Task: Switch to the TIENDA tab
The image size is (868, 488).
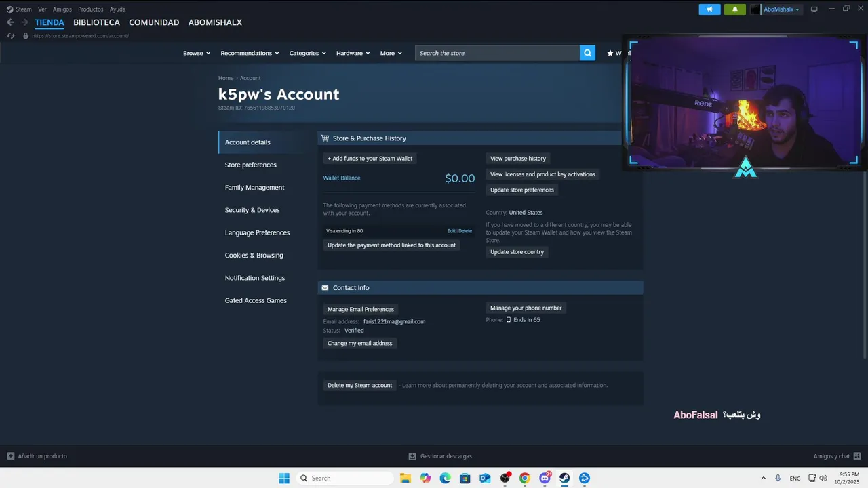Action: (x=50, y=22)
